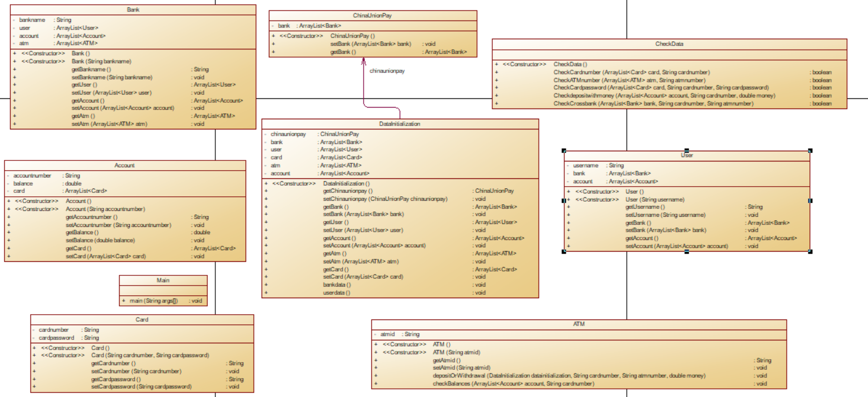The height and width of the screenshot is (397, 868).
Task: Click getChinaunionpay () method
Action: [348, 191]
